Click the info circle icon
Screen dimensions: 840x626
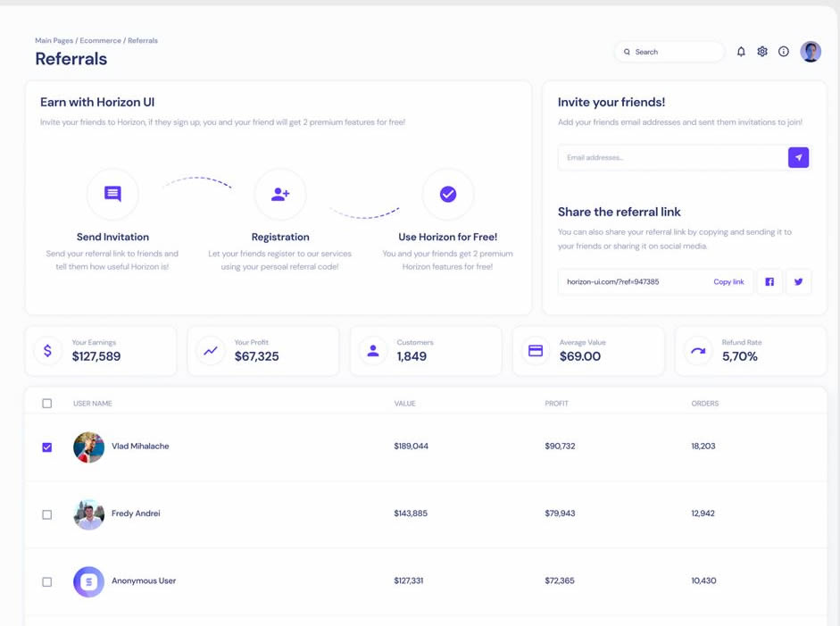point(784,52)
